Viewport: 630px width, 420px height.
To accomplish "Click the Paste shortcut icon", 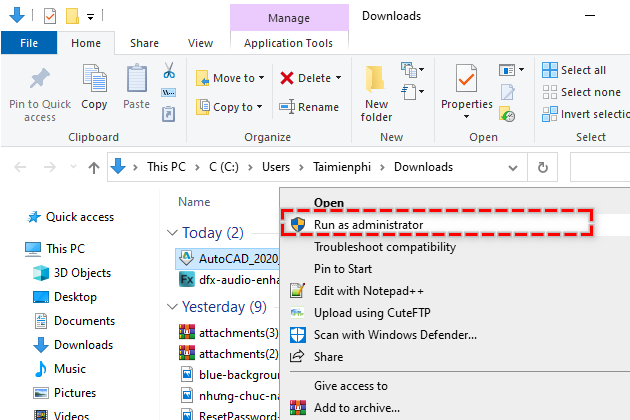I will (x=168, y=114).
